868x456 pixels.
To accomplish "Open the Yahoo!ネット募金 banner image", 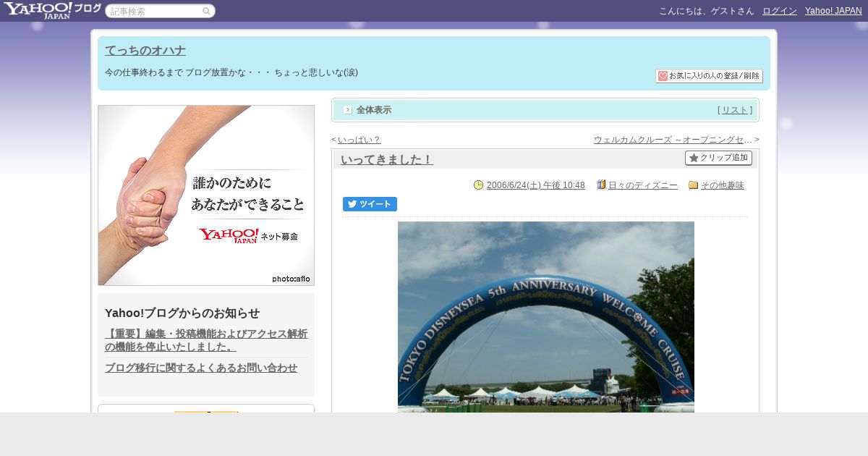I will coord(206,195).
